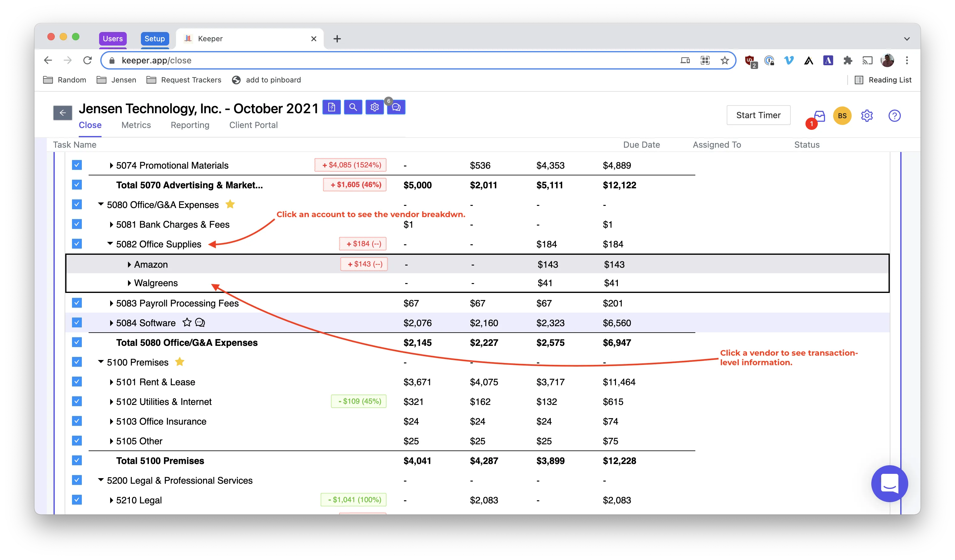This screenshot has width=955, height=560.
Task: Switch to the Reporting tab
Action: (190, 125)
